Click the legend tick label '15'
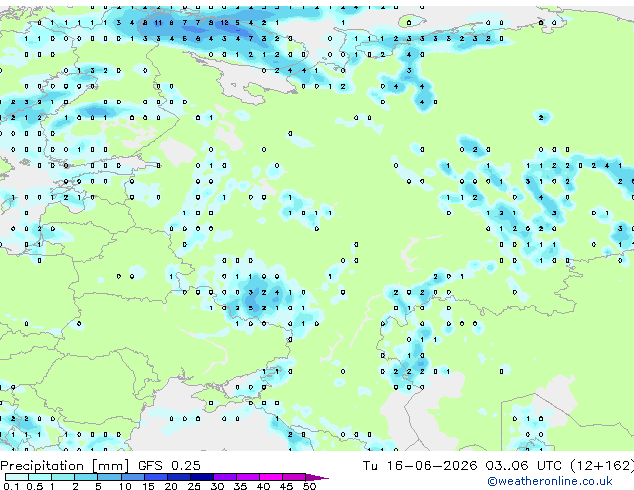The height and width of the screenshot is (490, 634). pyautogui.click(x=148, y=486)
